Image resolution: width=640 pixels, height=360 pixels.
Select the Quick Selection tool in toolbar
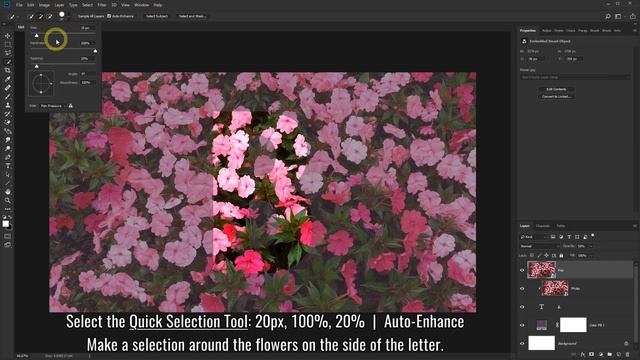[7, 62]
